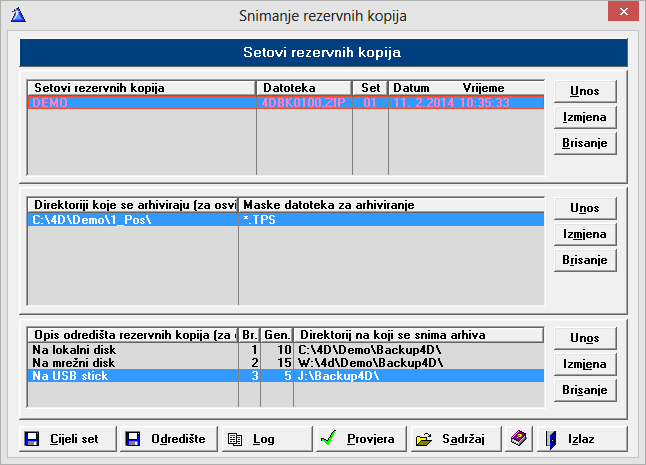Screen dimensions: 646x465
Task: Click Set column header
Action: coord(370,88)
